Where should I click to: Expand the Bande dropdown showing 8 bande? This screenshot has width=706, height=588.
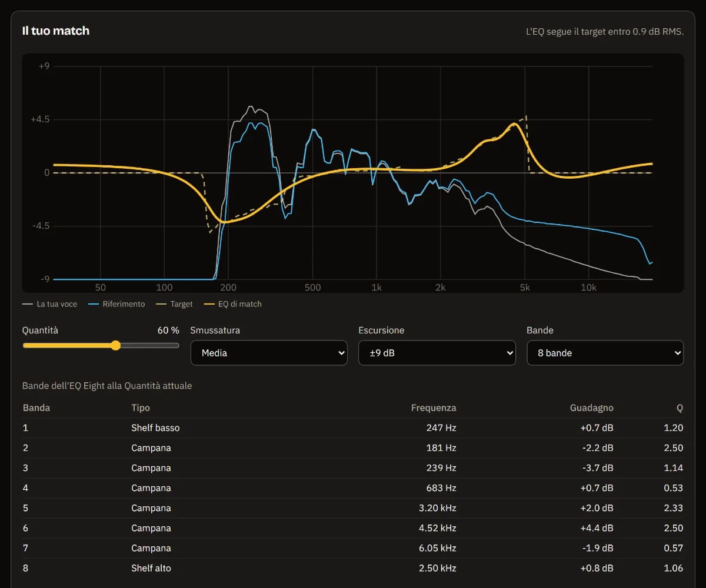point(605,353)
